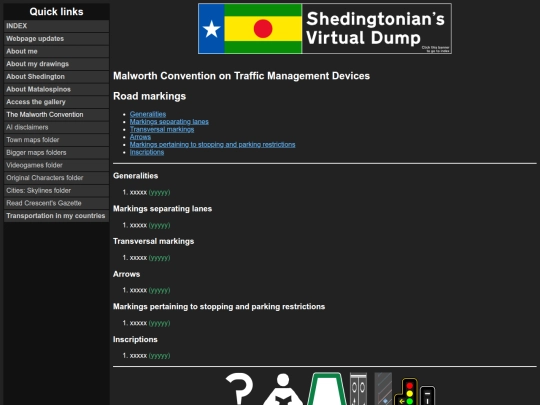
Task: Open The Malworth Convention link
Action: (x=56, y=115)
